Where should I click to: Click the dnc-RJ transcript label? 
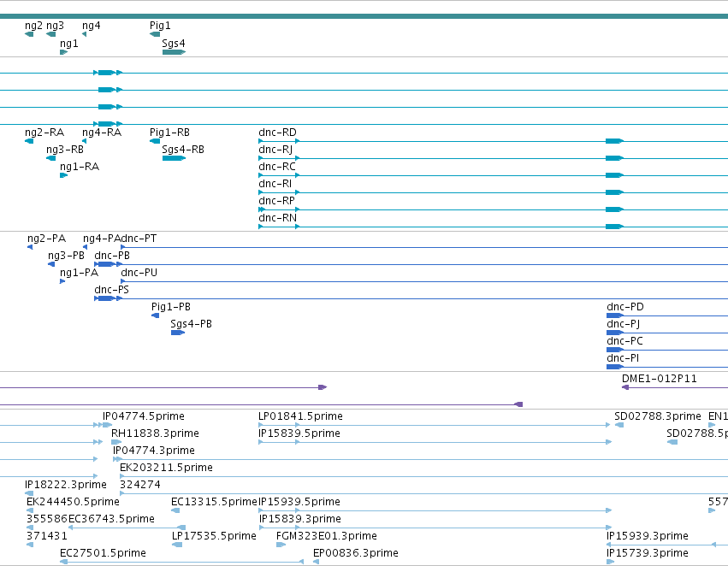tap(275, 150)
